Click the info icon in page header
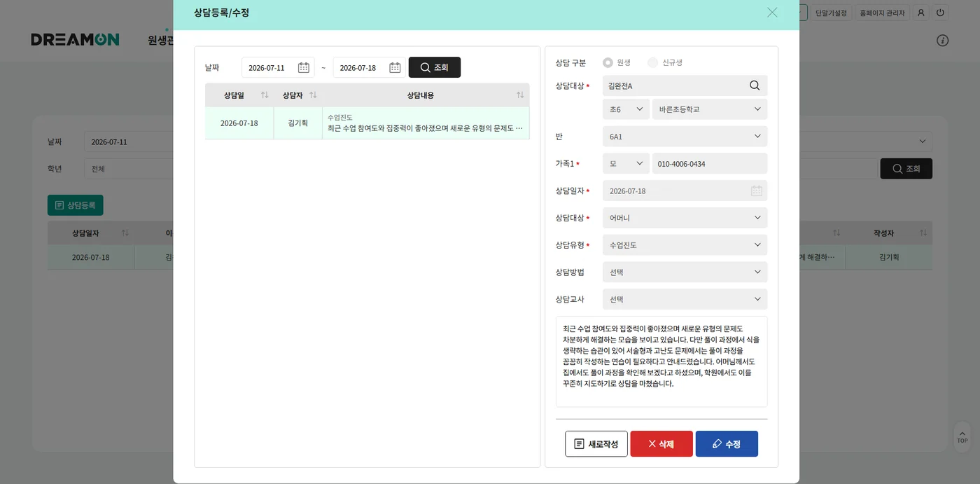 click(943, 41)
